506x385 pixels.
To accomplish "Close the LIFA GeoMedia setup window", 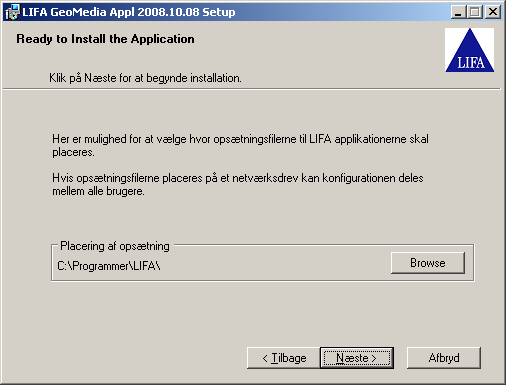I will (493, 12).
